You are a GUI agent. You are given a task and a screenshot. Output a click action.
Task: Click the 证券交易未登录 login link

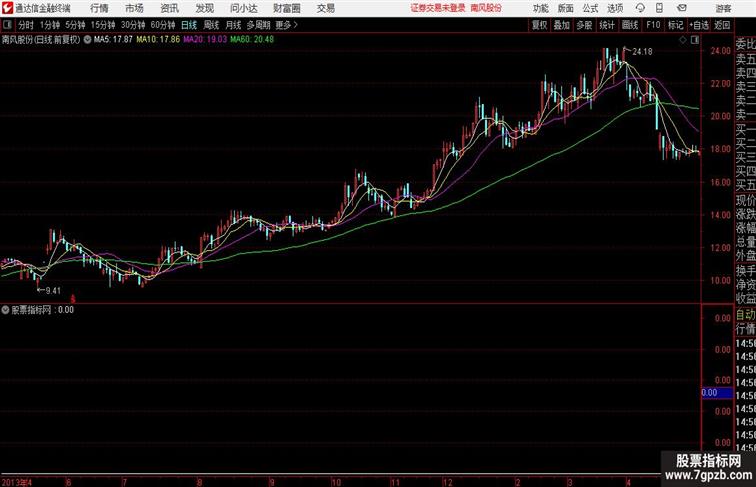(438, 8)
